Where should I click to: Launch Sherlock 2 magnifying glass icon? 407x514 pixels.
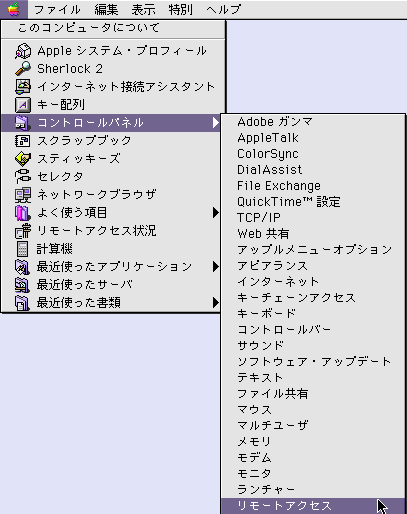tap(23, 69)
